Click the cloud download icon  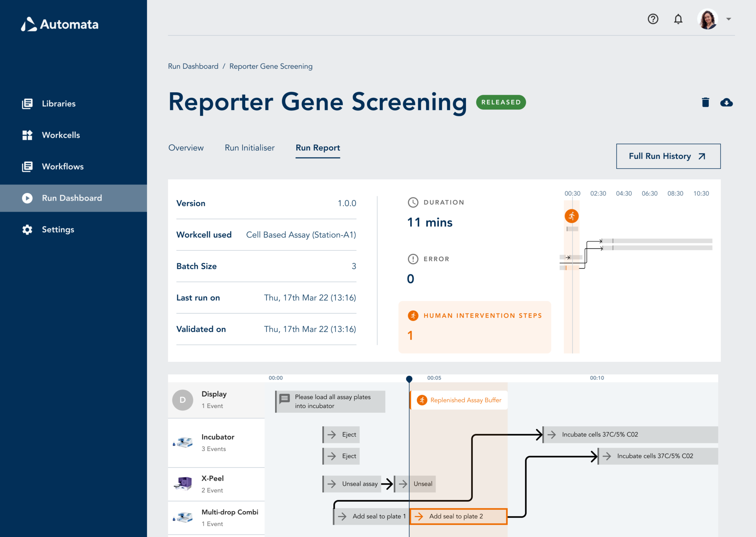click(x=726, y=102)
